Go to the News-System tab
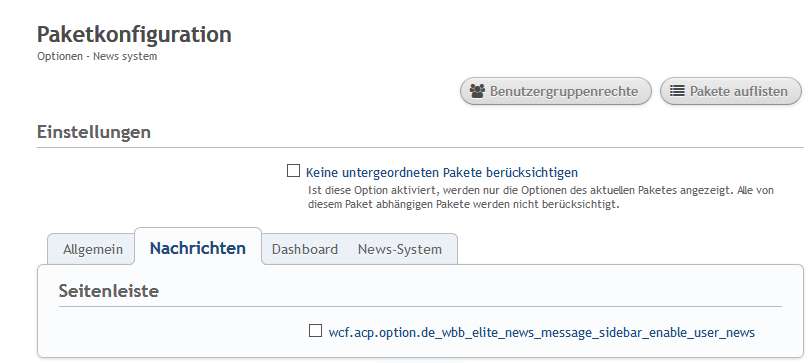This screenshot has height=363, width=812. (400, 249)
